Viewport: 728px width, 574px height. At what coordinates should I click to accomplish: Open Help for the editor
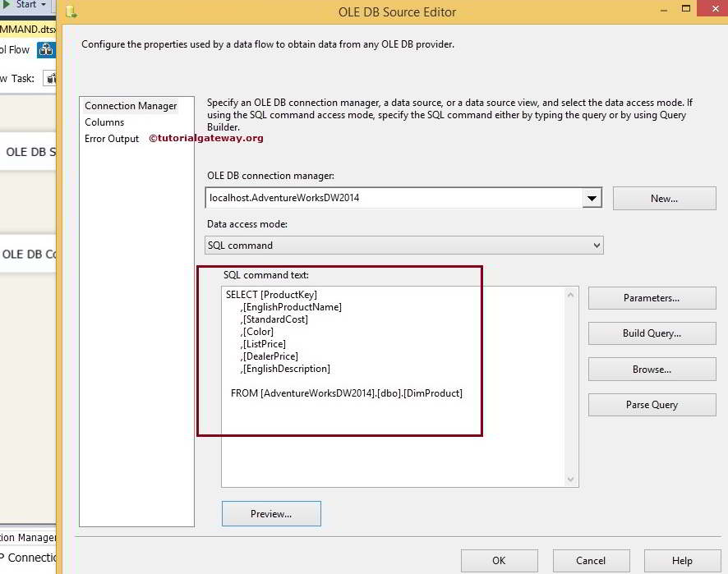click(x=682, y=561)
